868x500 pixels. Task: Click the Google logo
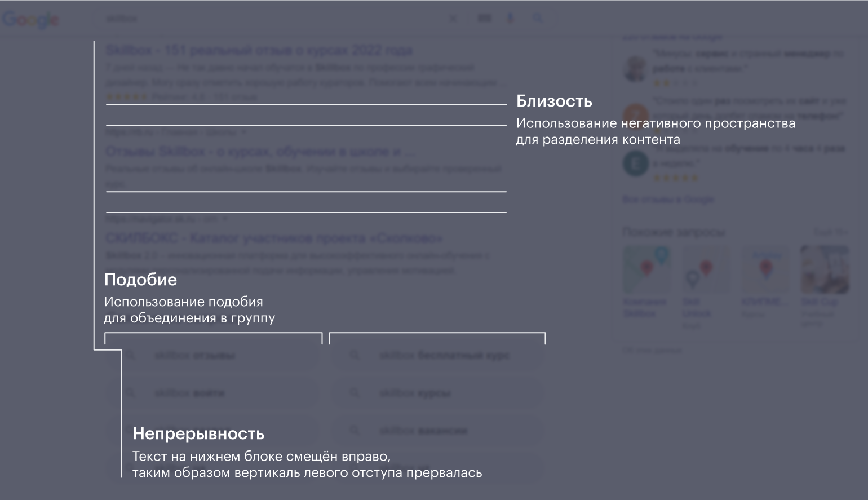click(30, 20)
